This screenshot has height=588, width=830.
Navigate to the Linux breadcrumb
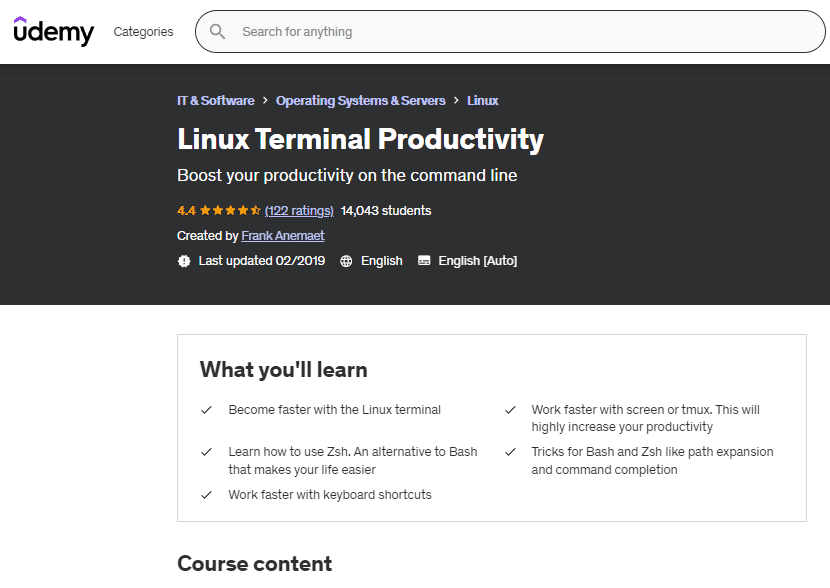click(482, 101)
